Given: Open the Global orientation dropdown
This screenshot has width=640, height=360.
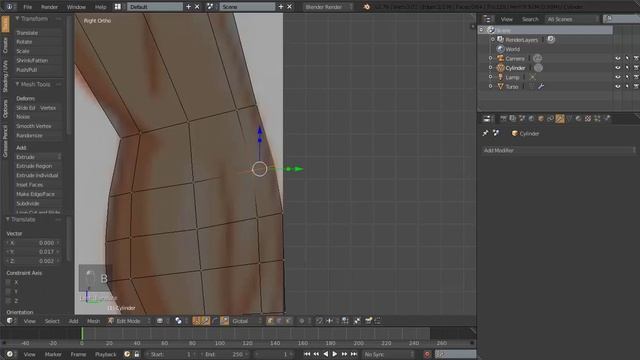Looking at the screenshot, I should pyautogui.click(x=246, y=321).
